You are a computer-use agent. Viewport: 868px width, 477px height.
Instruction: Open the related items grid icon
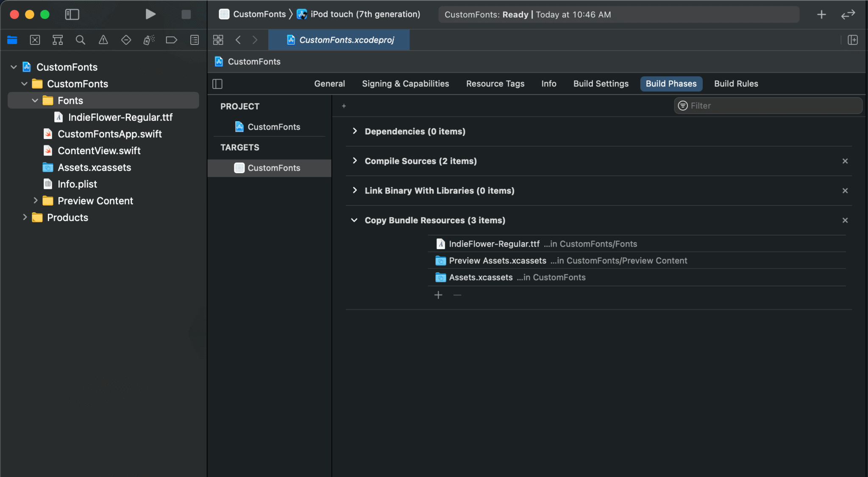pos(218,40)
